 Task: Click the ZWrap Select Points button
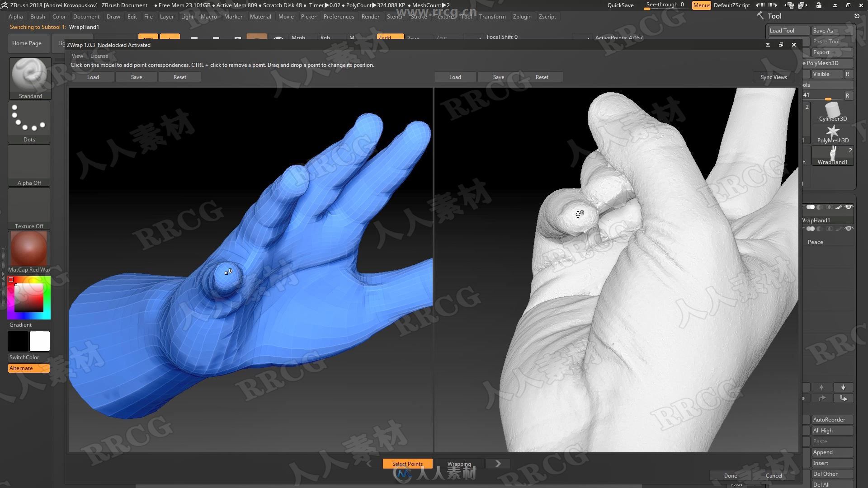coord(407,464)
